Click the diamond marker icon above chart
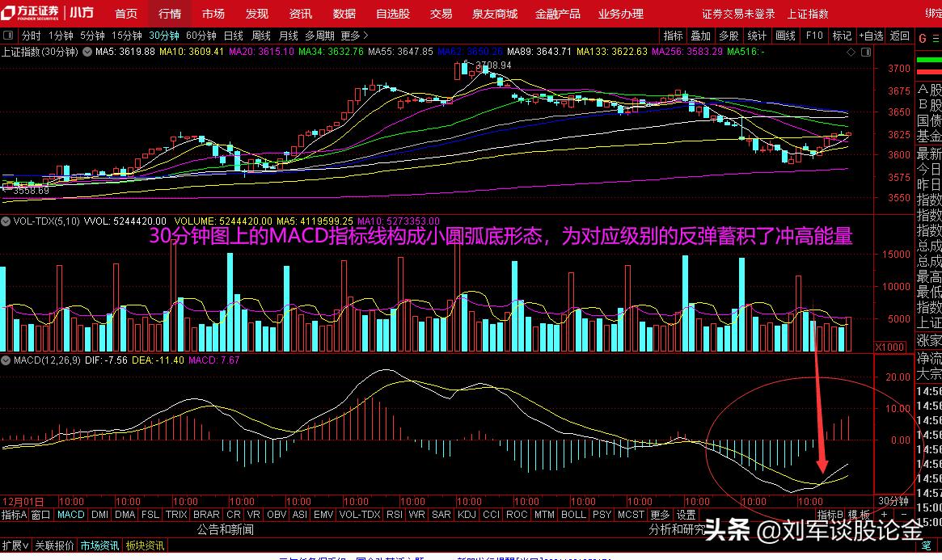The image size is (942, 560). pyautogui.click(x=851, y=53)
